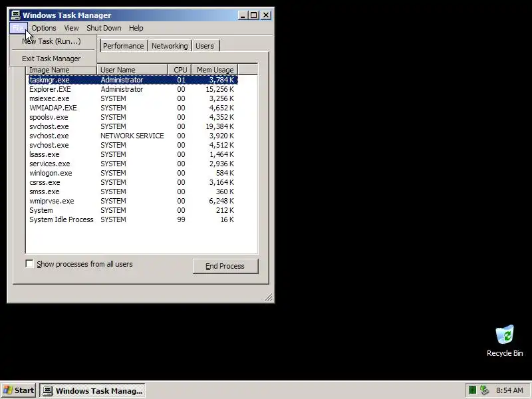Click the taskbar clock showing 8:54 AM
532x399 pixels.
tap(509, 390)
